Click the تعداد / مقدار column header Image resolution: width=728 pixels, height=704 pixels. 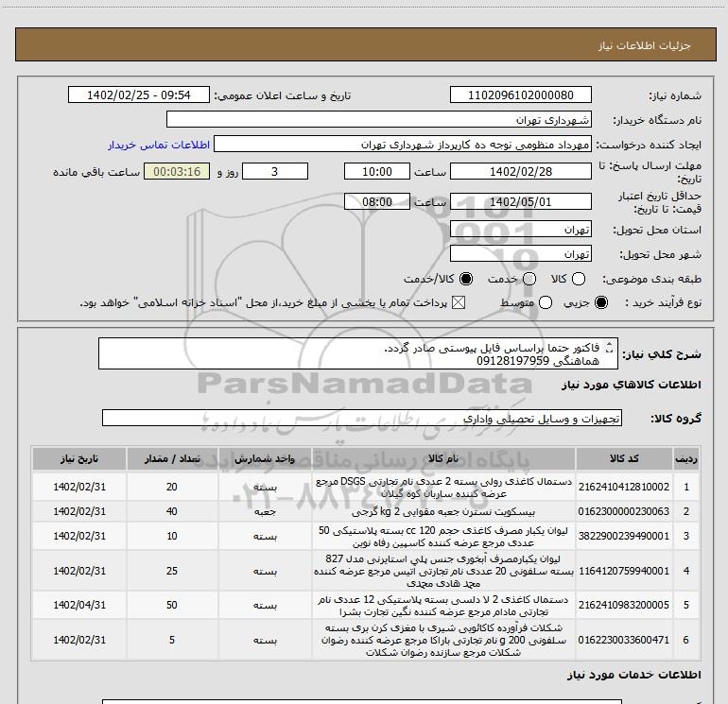172,458
